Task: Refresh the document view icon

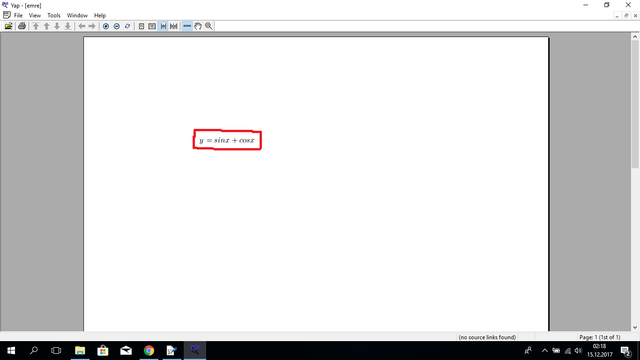Action: [127, 26]
